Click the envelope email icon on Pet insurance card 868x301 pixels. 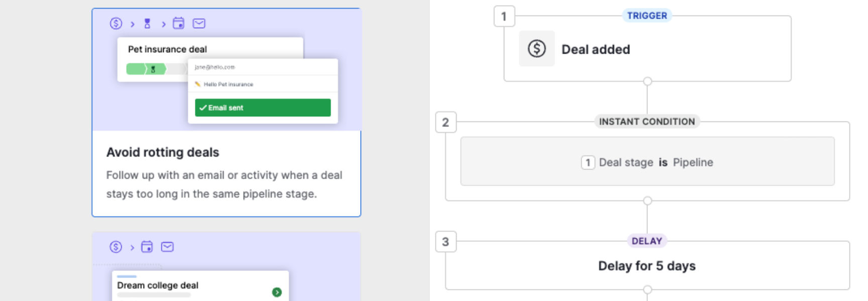point(200,23)
